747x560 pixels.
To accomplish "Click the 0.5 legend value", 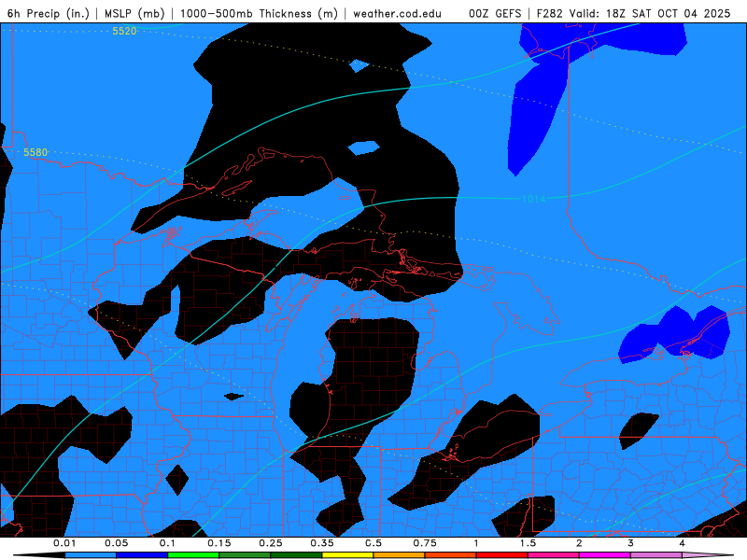I will click(x=373, y=543).
